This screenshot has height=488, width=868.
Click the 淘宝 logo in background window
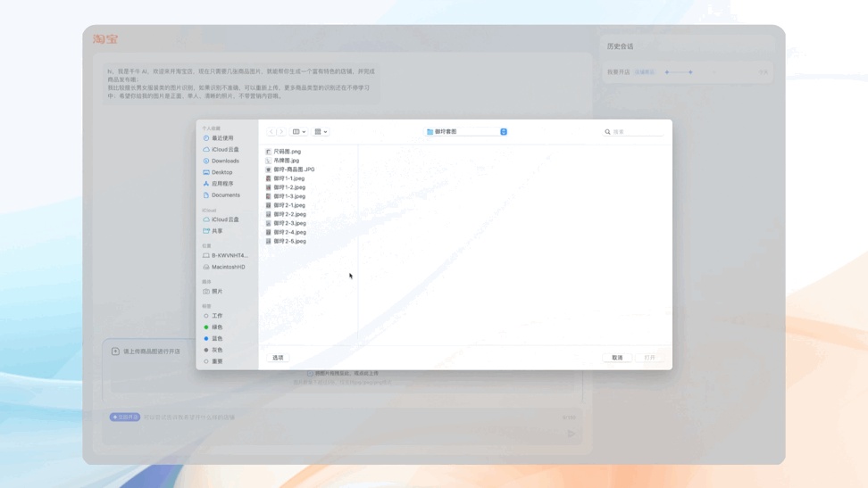point(105,38)
